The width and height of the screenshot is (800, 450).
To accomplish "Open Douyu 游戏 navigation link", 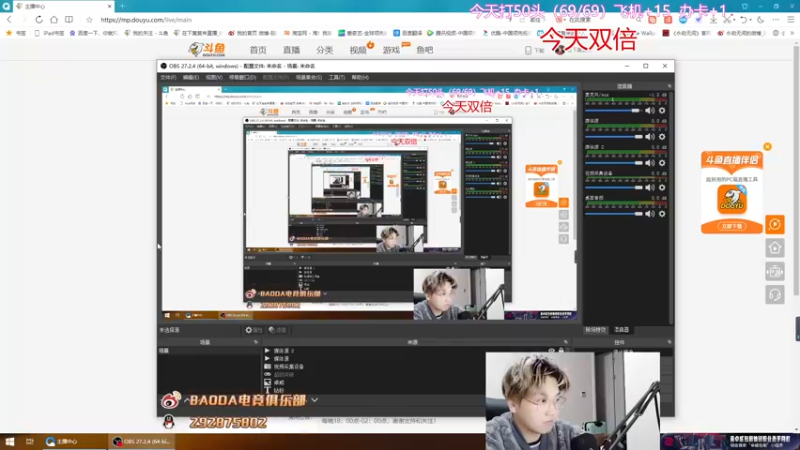I will 391,50.
